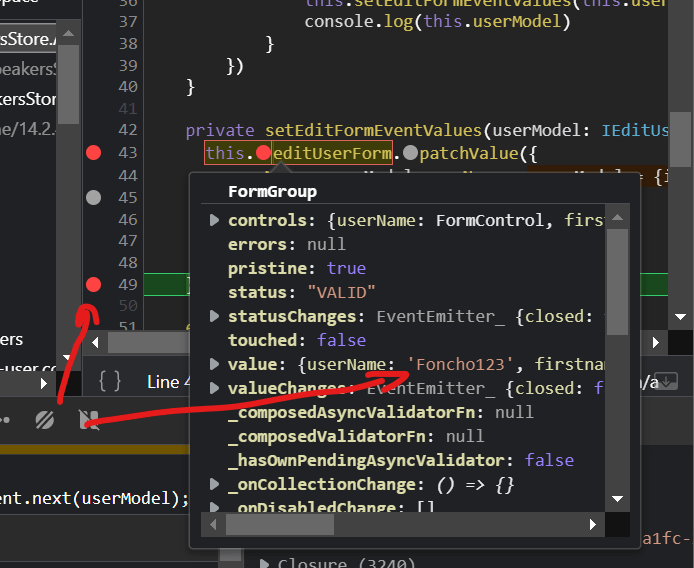Screen dimensions: 694x568
Task: Click the _hasOwnPendingAsyncValidator property
Action: pyautogui.click(x=401, y=460)
